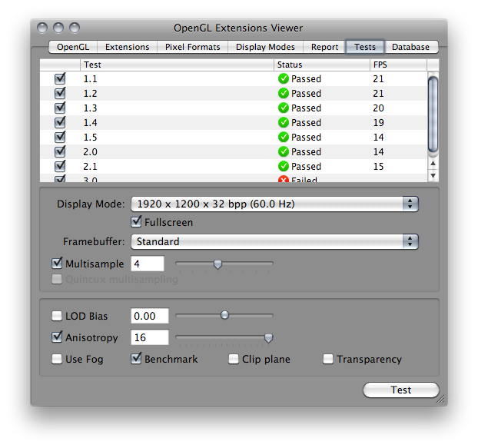Click the Multisample value field

click(148, 264)
